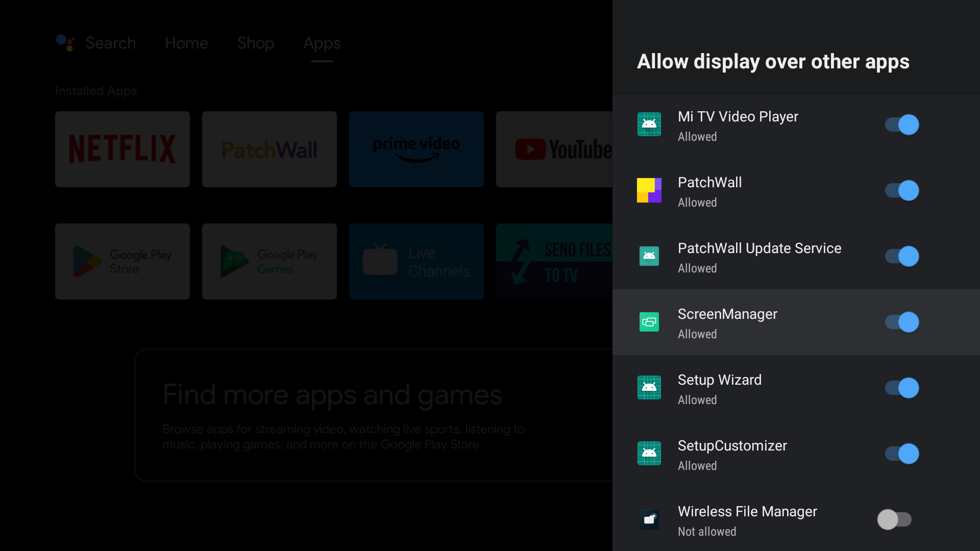Launch the YouTube app tile
The width and height of the screenshot is (980, 551).
[554, 149]
